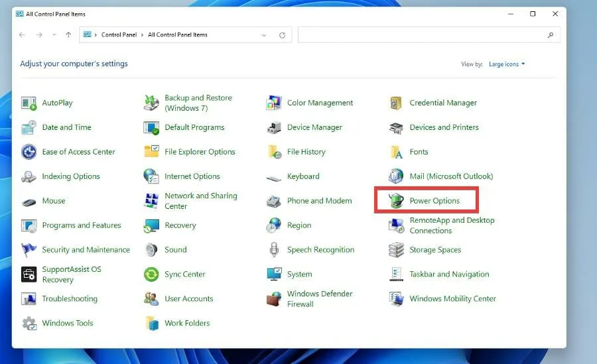The image size is (597, 364).
Task: Click the Speech Recognition microphone icon
Action: tap(274, 250)
